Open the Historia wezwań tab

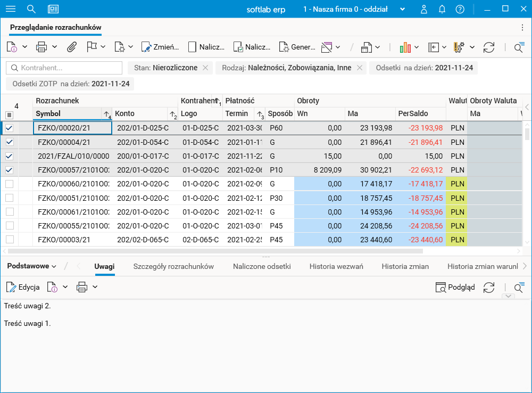pyautogui.click(x=336, y=266)
